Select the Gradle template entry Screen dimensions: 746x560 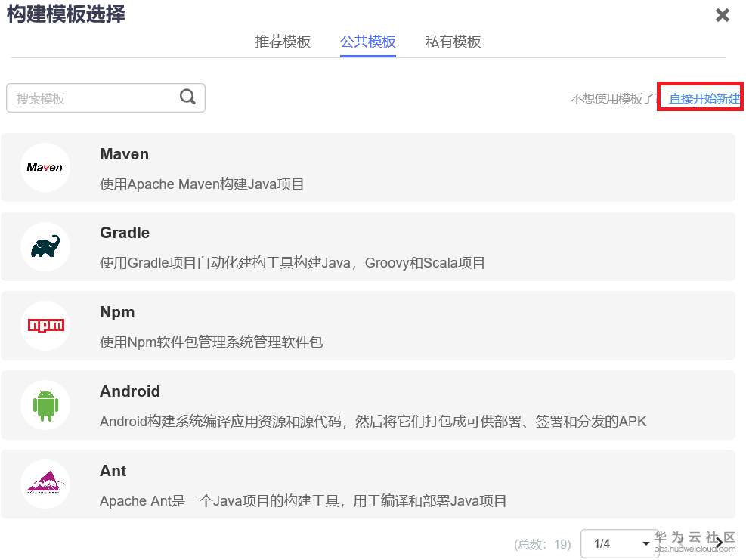coord(370,246)
